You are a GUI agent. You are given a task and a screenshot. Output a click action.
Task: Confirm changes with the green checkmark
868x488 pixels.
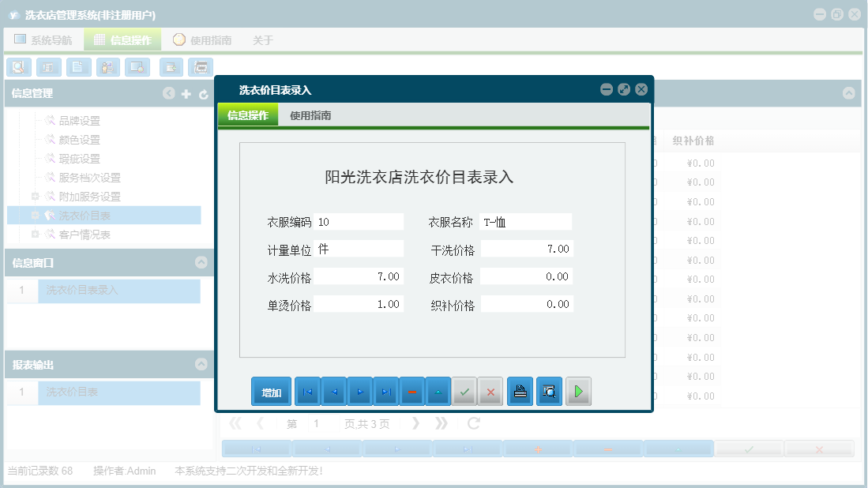click(464, 391)
